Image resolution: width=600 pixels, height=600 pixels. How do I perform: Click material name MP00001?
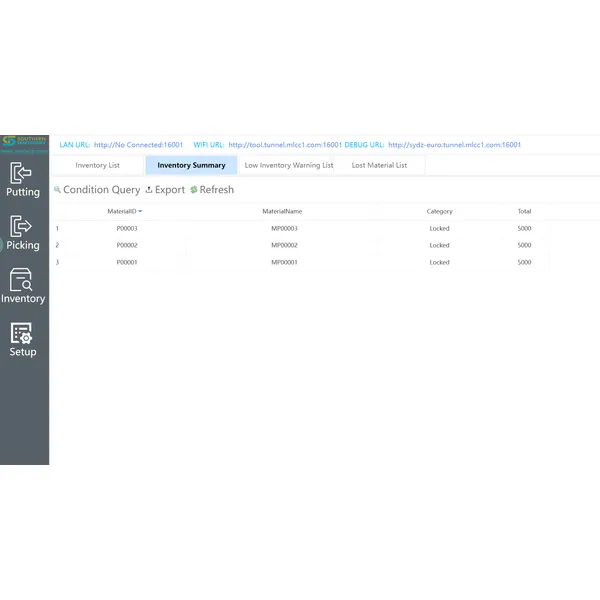284,262
